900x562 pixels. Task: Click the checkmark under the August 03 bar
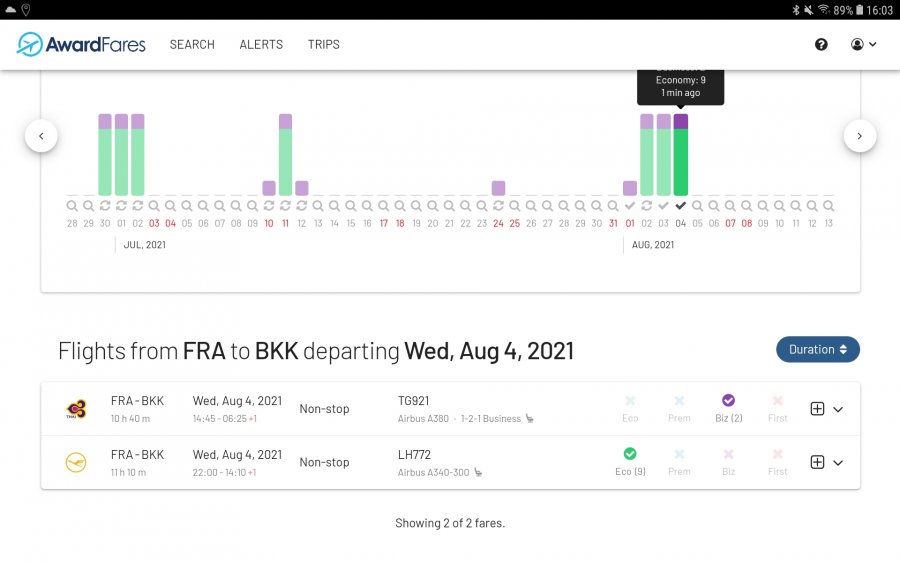[663, 206]
